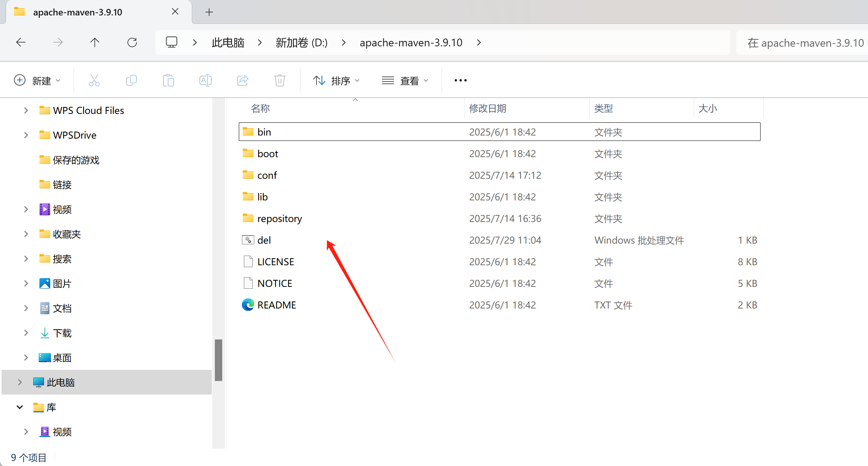Click the Rename icon in toolbar

point(205,80)
